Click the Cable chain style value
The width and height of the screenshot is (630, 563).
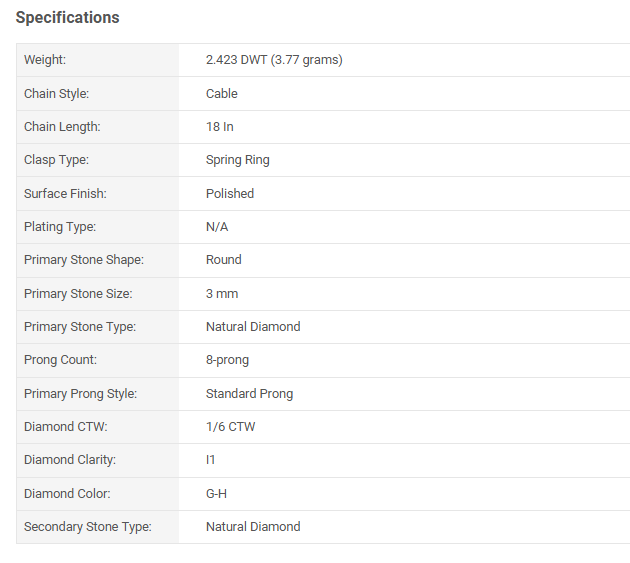point(222,94)
